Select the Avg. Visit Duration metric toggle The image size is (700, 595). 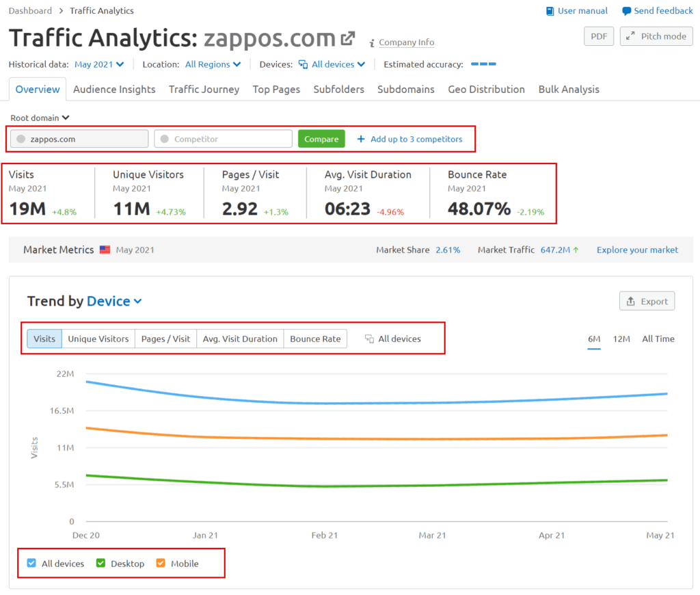pyautogui.click(x=240, y=339)
